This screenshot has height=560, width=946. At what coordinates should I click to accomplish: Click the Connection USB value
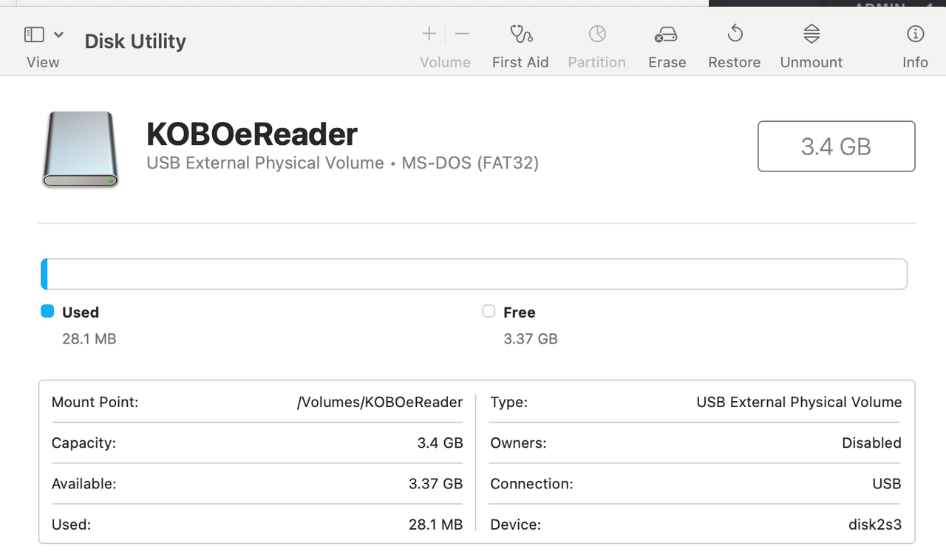(x=887, y=484)
